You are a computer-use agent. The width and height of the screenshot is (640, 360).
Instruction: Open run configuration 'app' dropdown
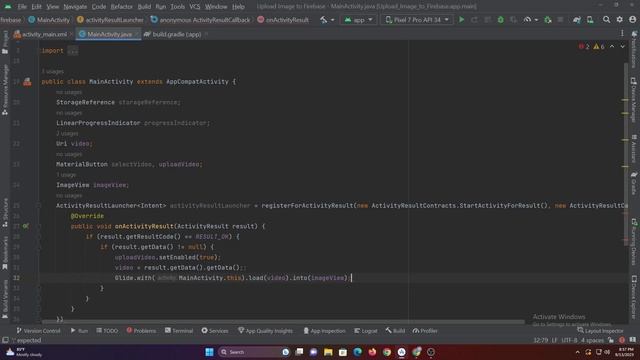point(359,20)
